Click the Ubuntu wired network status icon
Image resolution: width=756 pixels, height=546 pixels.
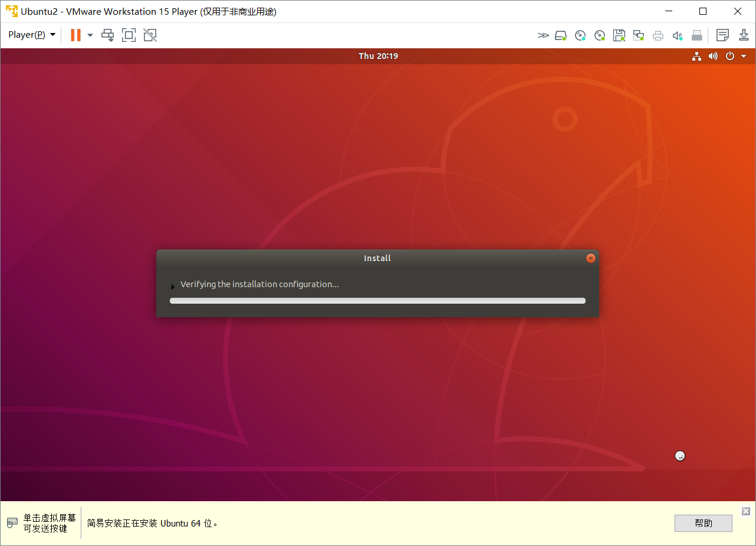coord(697,56)
